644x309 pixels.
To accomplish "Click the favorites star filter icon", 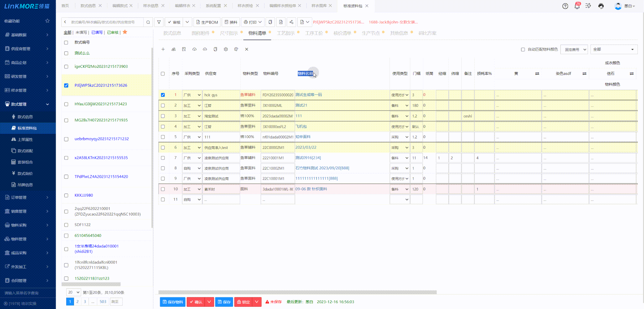I will (125, 32).
